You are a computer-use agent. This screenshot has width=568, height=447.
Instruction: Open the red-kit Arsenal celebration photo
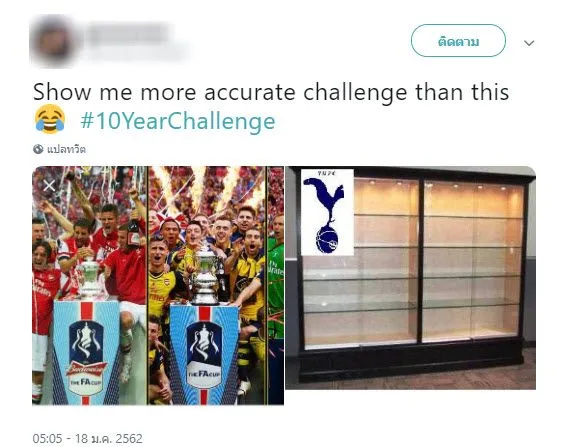click(x=89, y=285)
